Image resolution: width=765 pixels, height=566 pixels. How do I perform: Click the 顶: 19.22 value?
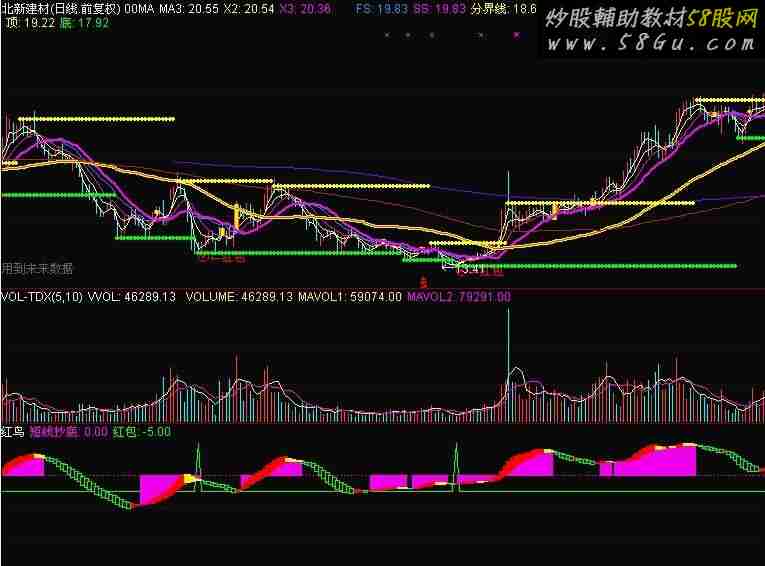(31, 23)
